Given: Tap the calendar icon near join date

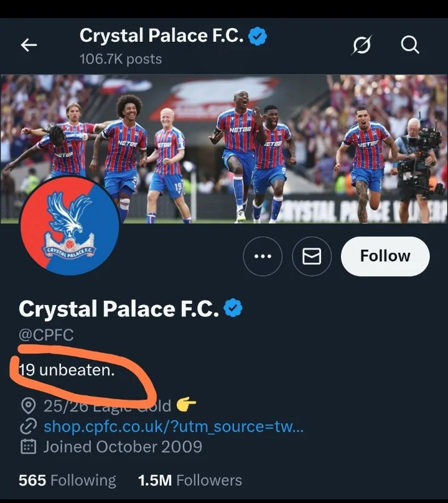Looking at the screenshot, I should click(x=28, y=447).
